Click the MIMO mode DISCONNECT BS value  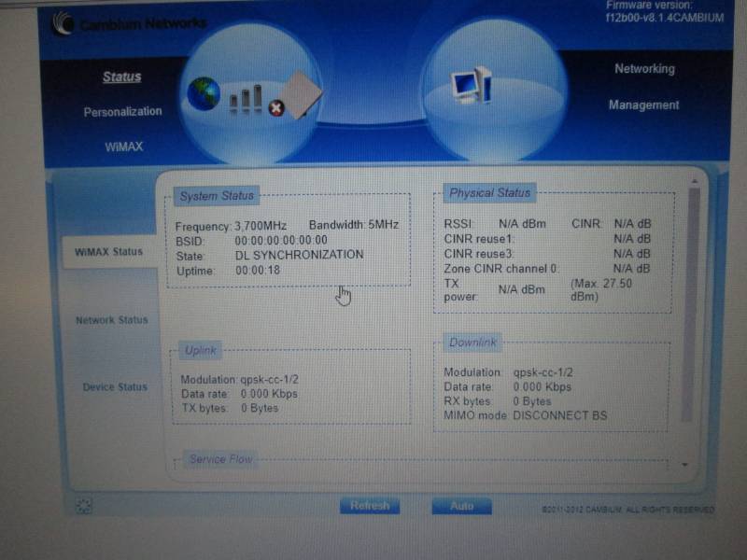[560, 415]
